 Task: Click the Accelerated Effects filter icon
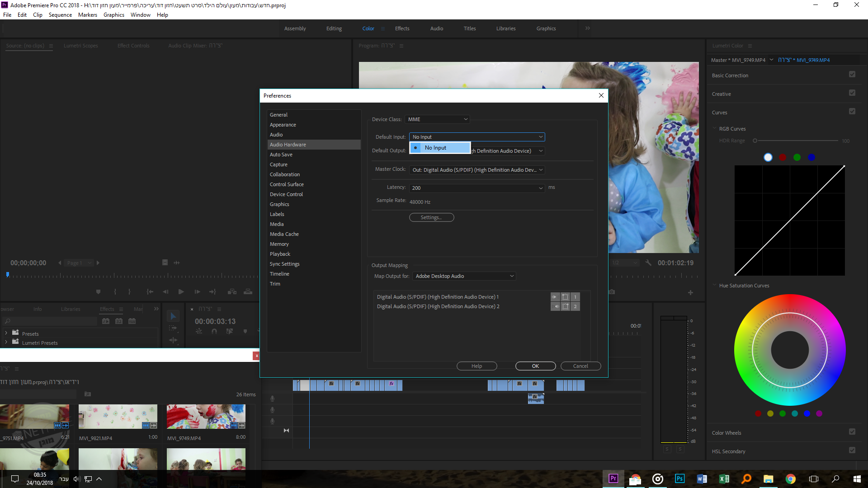click(x=106, y=321)
